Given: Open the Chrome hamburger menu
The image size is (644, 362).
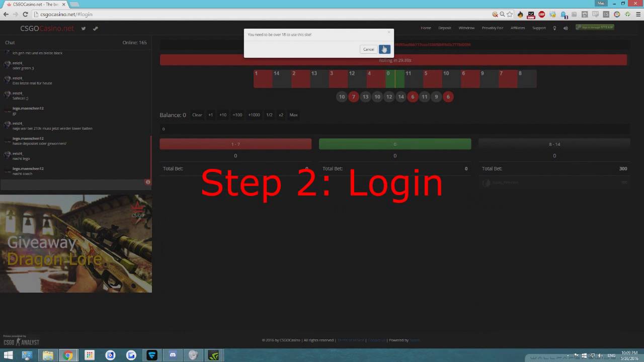Looking at the screenshot, I should coord(638,15).
